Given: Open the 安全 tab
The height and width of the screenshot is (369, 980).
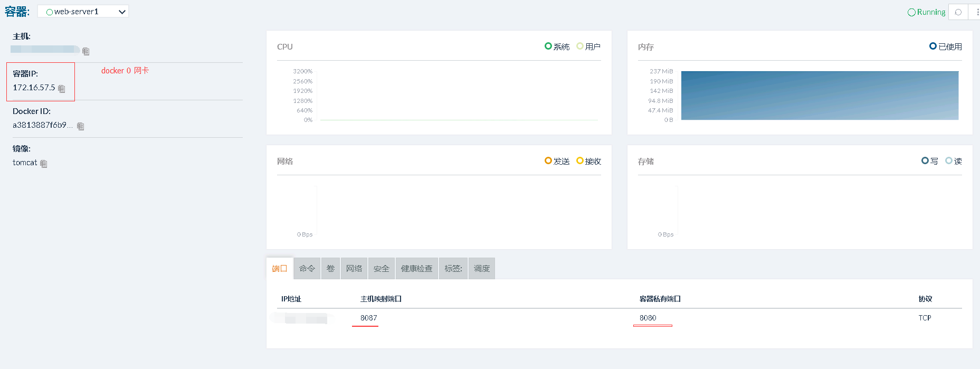Looking at the screenshot, I should coord(382,268).
